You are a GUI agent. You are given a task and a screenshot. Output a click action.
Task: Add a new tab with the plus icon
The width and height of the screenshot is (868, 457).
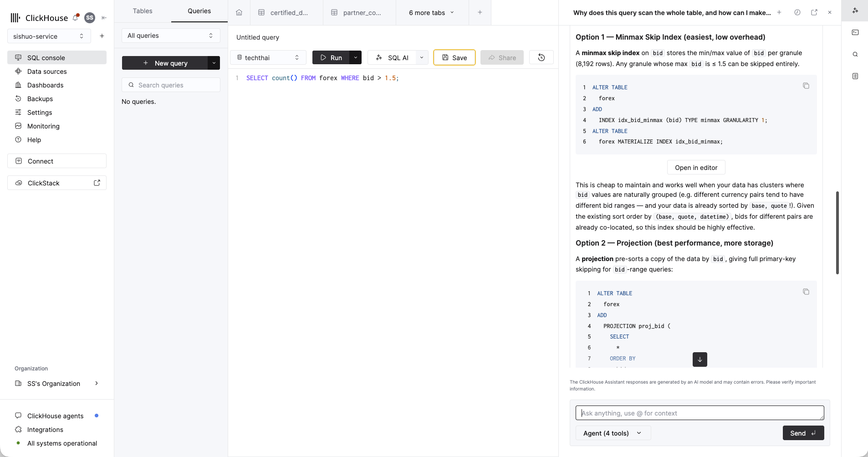coord(480,13)
